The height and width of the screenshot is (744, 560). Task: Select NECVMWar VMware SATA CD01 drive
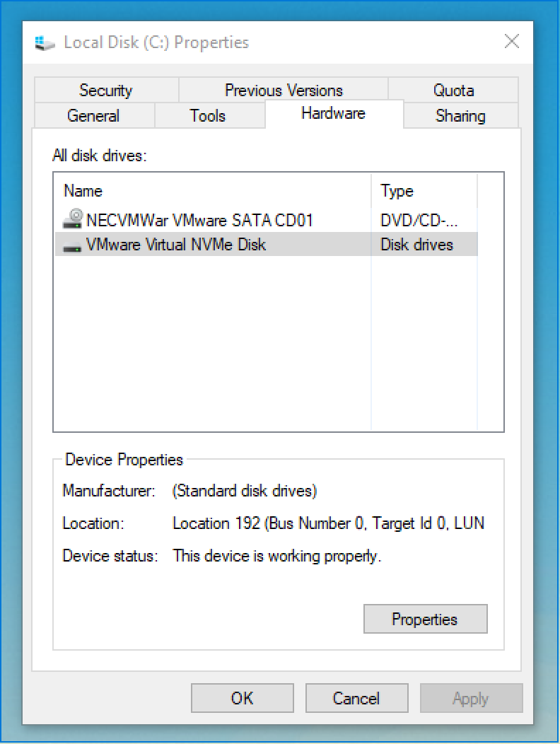tap(199, 220)
